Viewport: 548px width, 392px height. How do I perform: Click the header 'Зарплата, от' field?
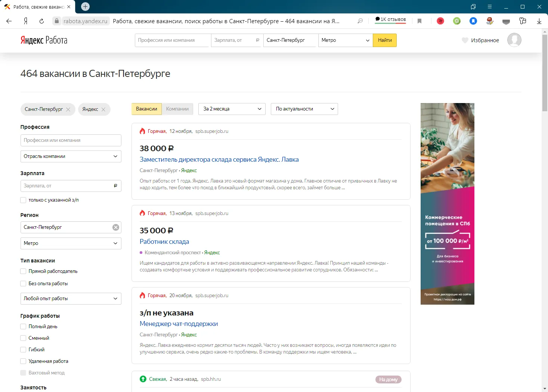coord(237,40)
